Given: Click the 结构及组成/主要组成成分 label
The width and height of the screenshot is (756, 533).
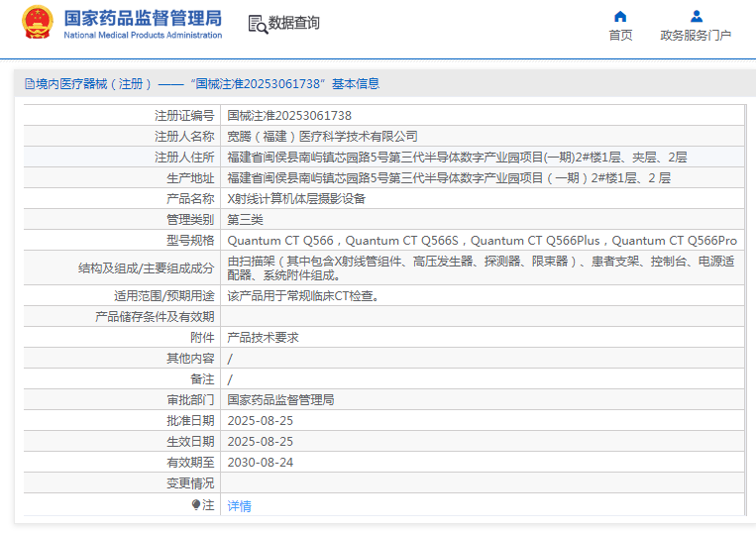Looking at the screenshot, I should pyautogui.click(x=146, y=267).
